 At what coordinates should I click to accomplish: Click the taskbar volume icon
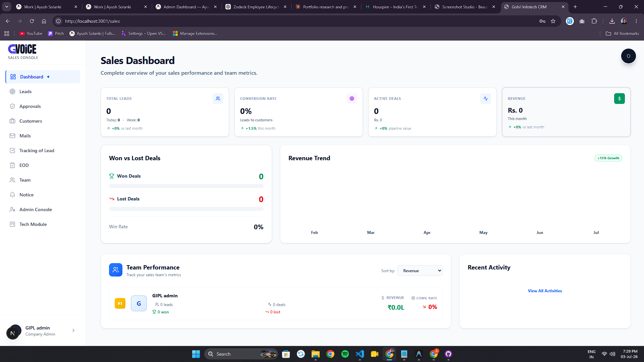612,354
